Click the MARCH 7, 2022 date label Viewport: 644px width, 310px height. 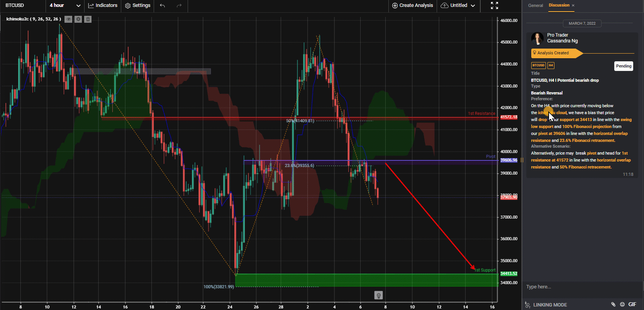(582, 24)
